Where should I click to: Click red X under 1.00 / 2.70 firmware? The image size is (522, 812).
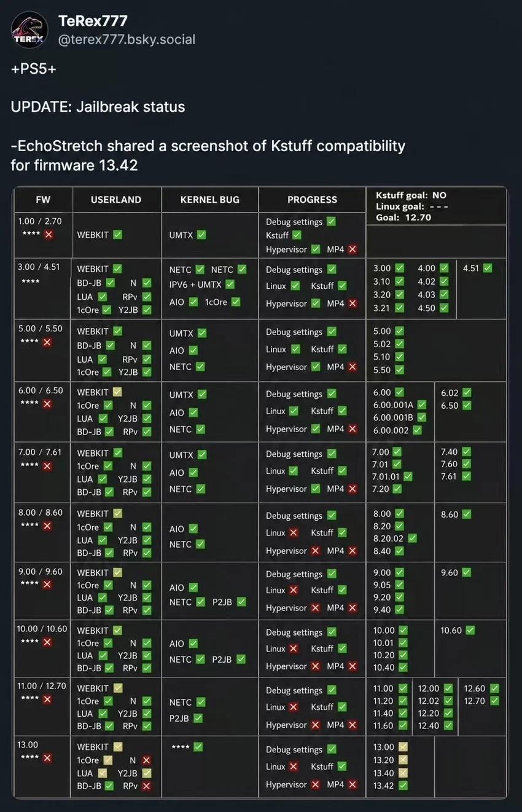pyautogui.click(x=49, y=235)
